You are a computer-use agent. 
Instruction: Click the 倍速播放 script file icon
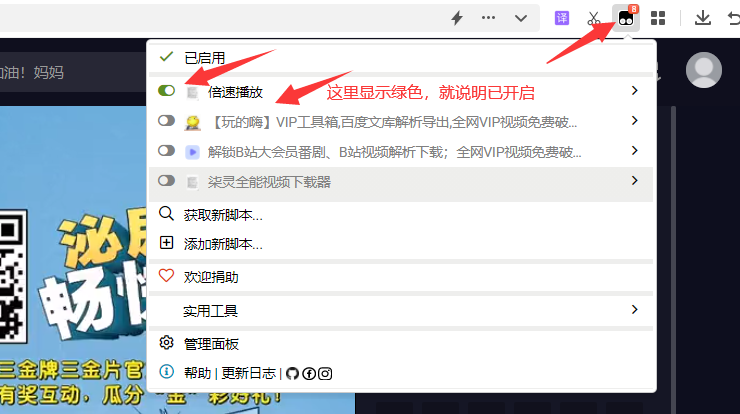pos(192,92)
